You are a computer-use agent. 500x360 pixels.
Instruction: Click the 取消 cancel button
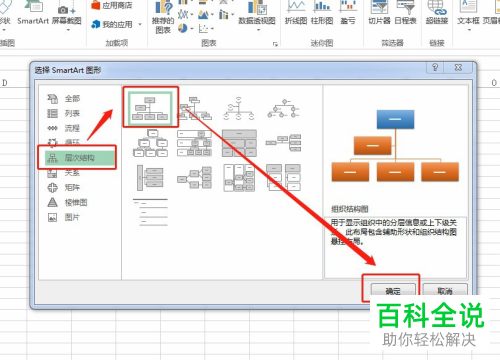coord(445,291)
